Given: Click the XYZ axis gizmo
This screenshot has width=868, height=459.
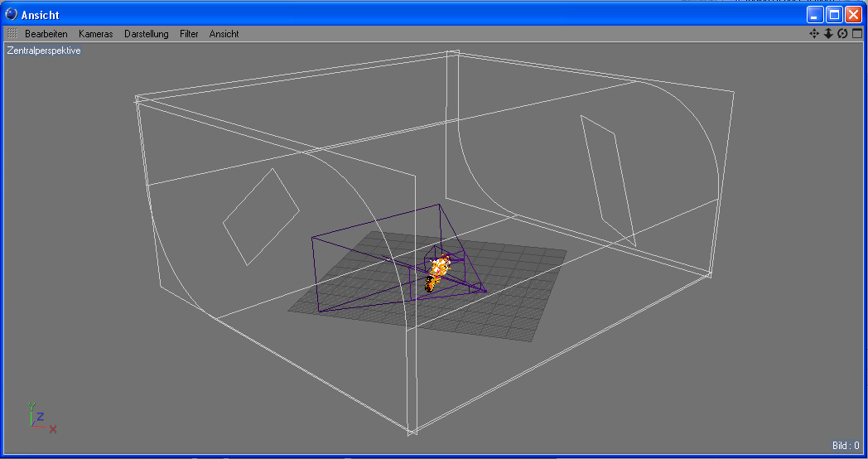Looking at the screenshot, I should coord(39,418).
